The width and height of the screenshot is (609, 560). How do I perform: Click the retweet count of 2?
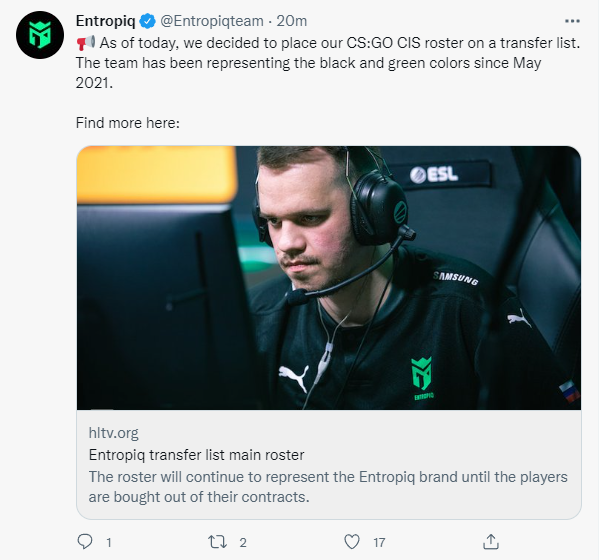pyautogui.click(x=243, y=543)
